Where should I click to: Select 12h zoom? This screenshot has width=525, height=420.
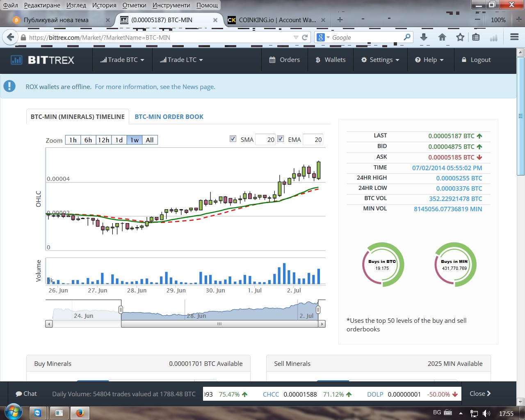pyautogui.click(x=103, y=140)
